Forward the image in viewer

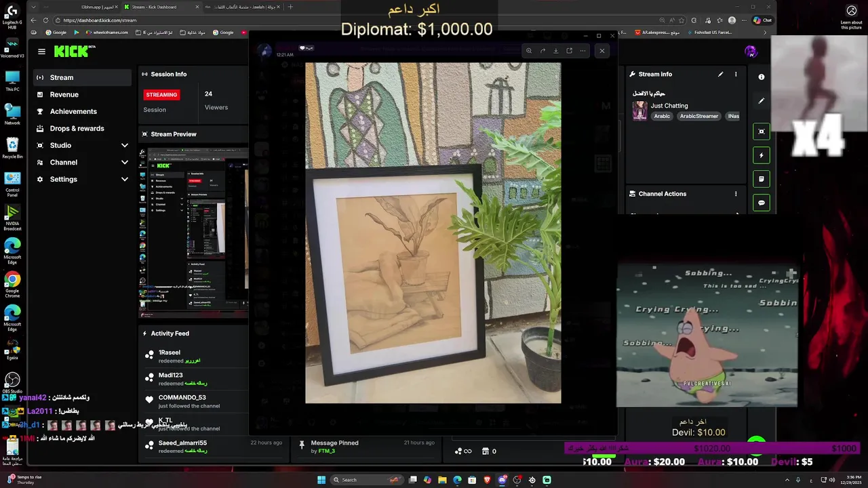(542, 51)
